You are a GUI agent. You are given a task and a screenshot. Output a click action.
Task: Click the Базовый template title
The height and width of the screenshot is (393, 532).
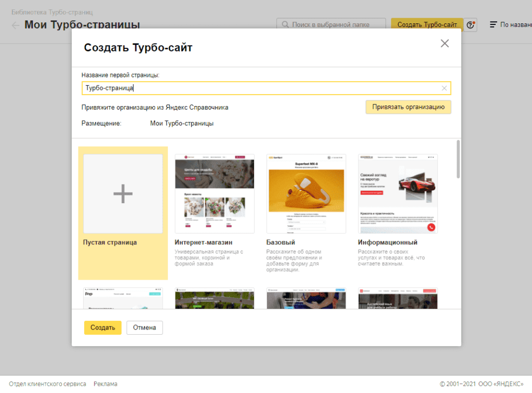coord(281,242)
